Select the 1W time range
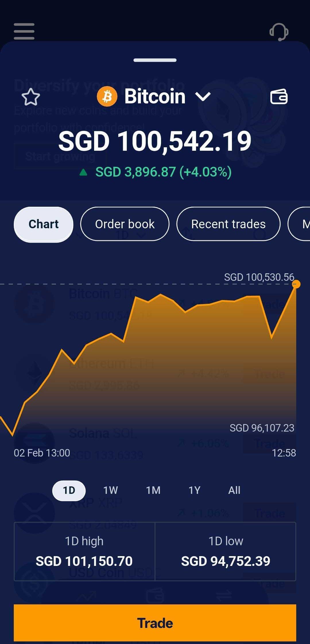Image resolution: width=310 pixels, height=644 pixels. [x=111, y=490]
